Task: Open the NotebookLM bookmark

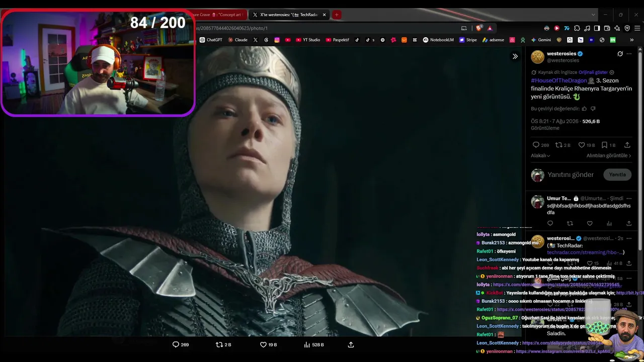Action: 438,40
